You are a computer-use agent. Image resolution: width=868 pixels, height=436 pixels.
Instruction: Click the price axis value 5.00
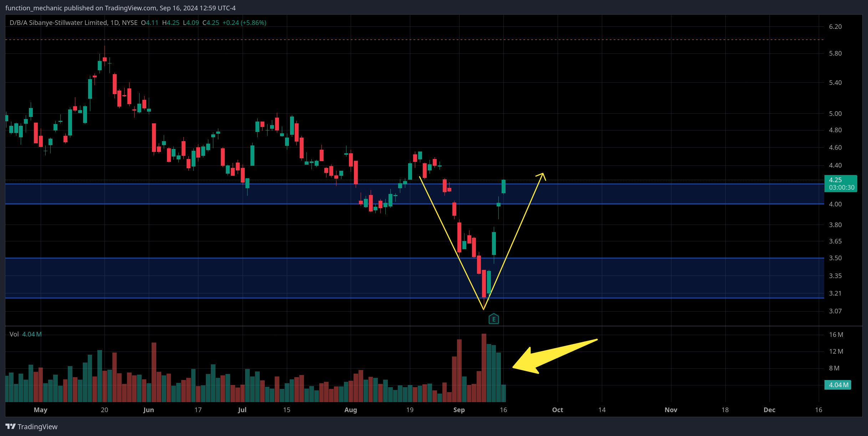pos(835,114)
